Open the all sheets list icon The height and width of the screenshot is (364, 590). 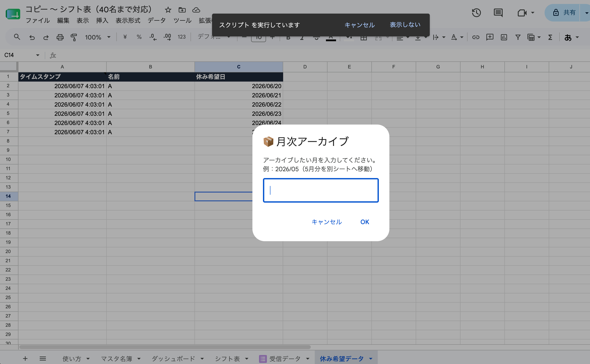coord(43,359)
